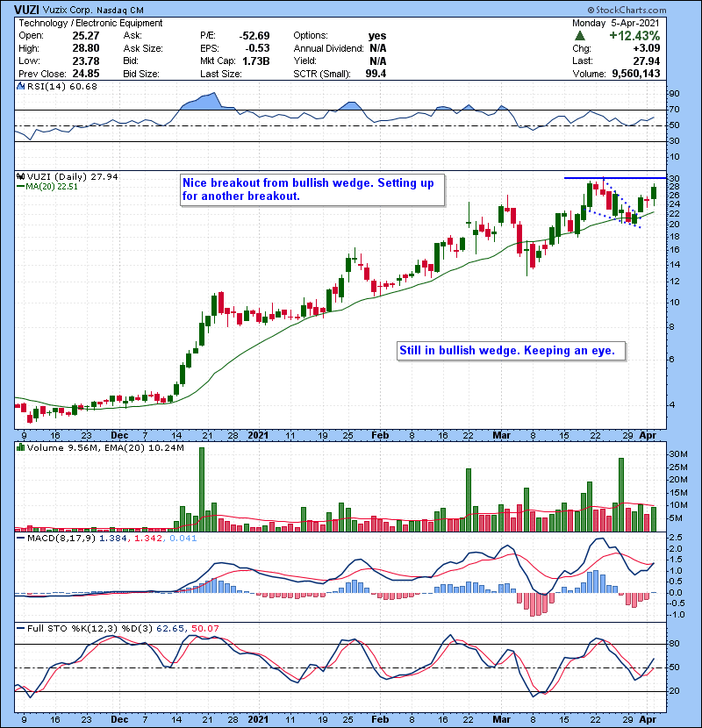702x728 pixels.
Task: Click the RSI(14) 60.68 indicator label
Action: click(62, 86)
